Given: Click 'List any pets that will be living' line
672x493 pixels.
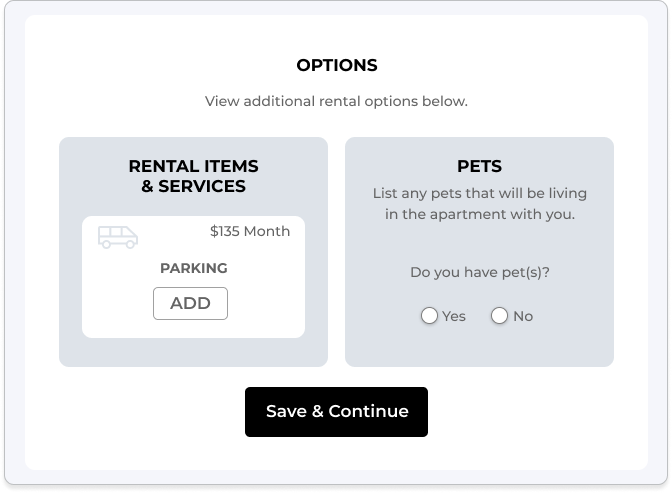Looking at the screenshot, I should 479,192.
